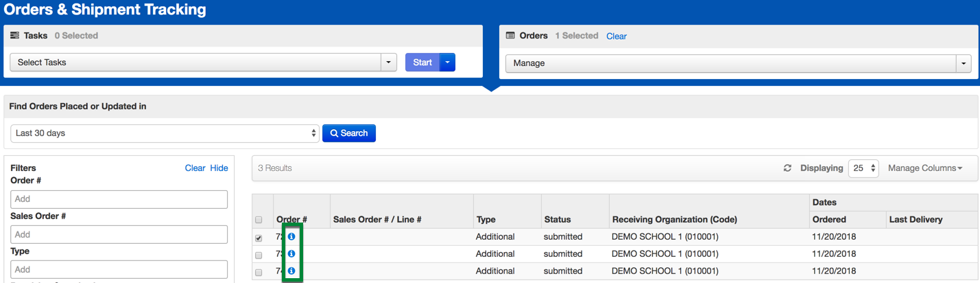
Task: Uncheck the first order row checkbox
Action: pos(259,238)
